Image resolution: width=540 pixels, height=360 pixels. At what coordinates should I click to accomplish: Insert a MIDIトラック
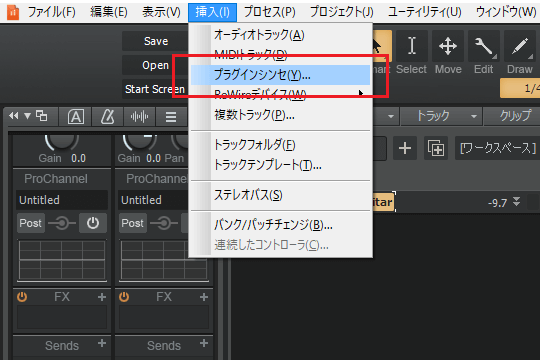tap(280, 55)
